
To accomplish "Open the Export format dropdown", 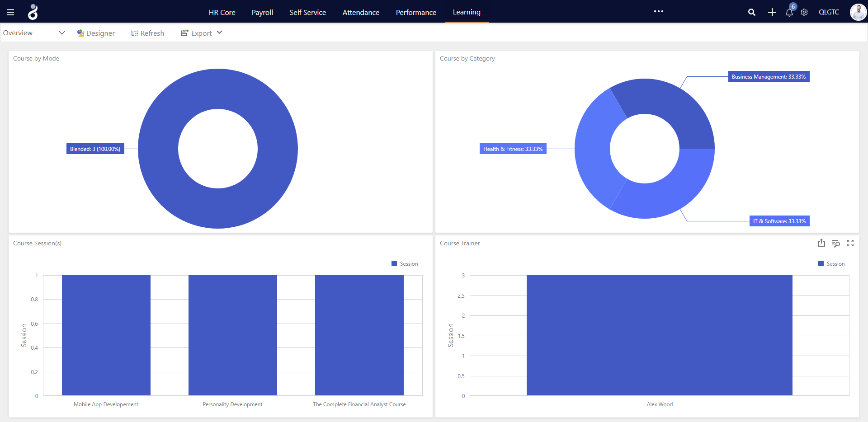I will point(219,33).
